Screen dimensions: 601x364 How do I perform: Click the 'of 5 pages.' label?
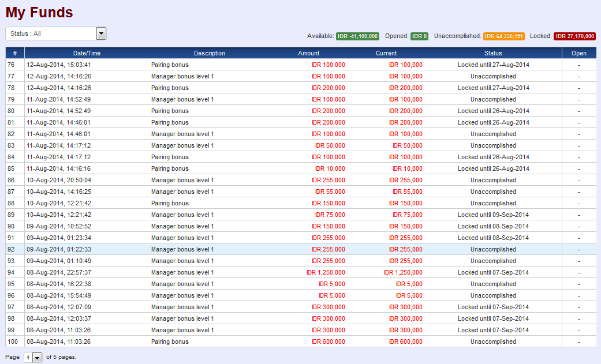pyautogui.click(x=61, y=357)
